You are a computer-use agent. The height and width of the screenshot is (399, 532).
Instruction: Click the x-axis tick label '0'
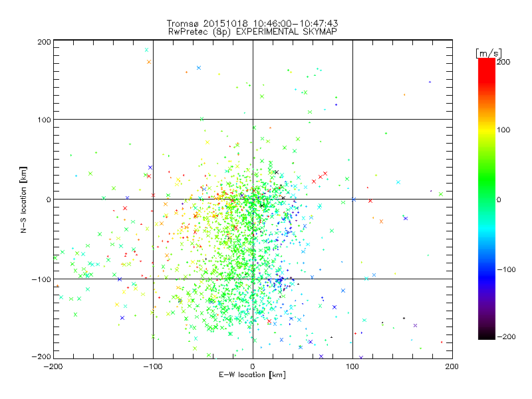(253, 366)
